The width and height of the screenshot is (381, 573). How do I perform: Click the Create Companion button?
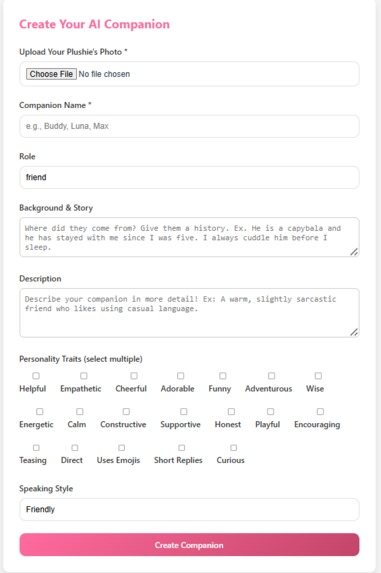tap(189, 545)
